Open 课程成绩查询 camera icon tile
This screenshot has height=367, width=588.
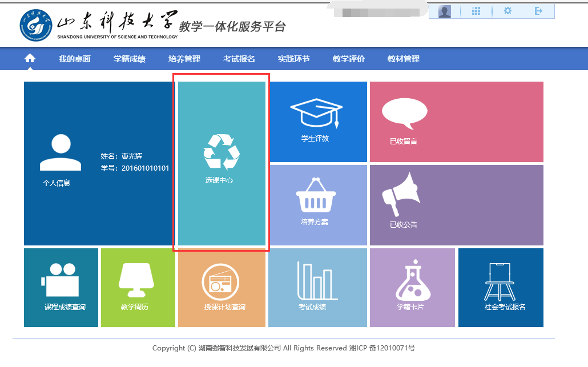tap(61, 287)
